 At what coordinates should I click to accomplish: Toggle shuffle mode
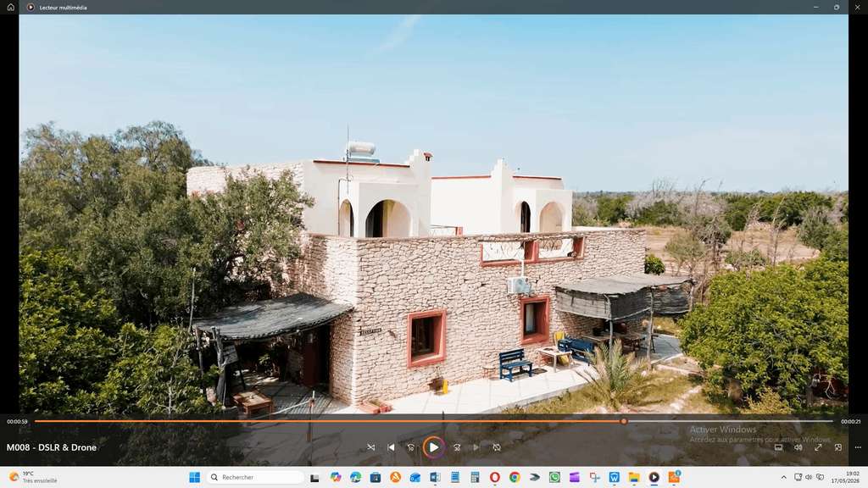(371, 447)
